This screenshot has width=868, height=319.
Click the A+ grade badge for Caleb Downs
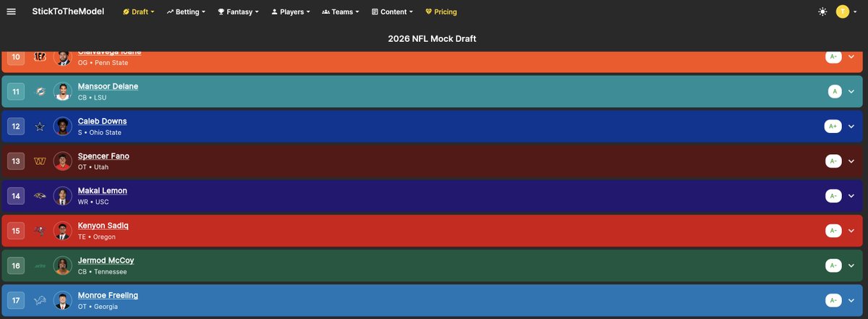[x=833, y=127]
